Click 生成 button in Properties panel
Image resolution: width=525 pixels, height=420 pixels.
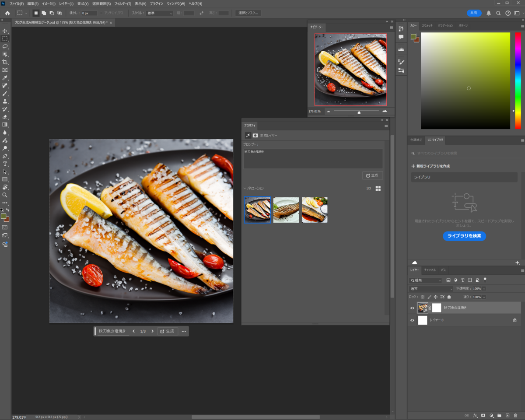(372, 175)
